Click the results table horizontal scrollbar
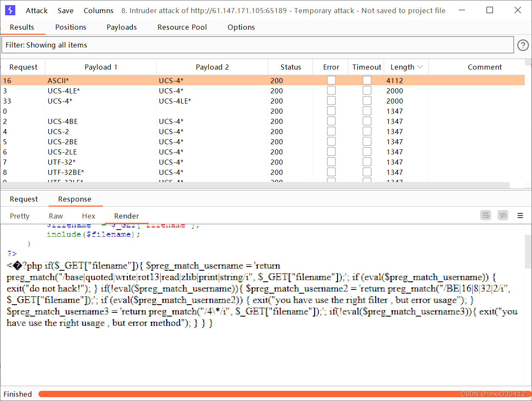The image size is (532, 401). 255,185
